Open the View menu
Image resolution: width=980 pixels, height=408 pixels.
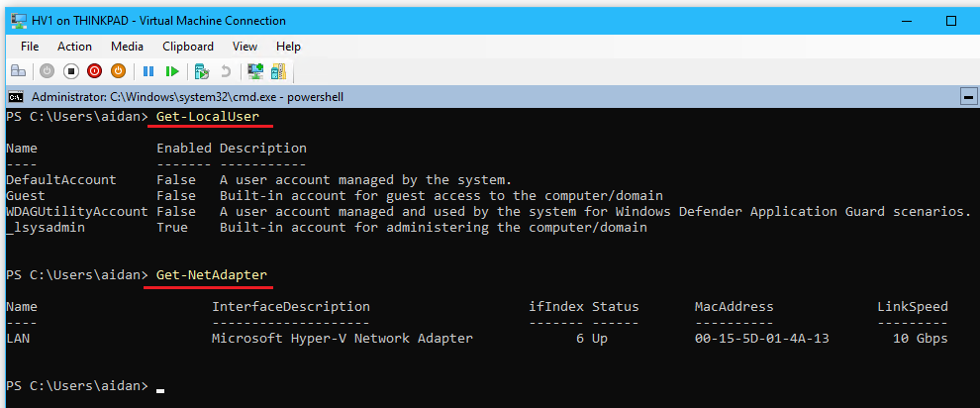pyautogui.click(x=245, y=47)
